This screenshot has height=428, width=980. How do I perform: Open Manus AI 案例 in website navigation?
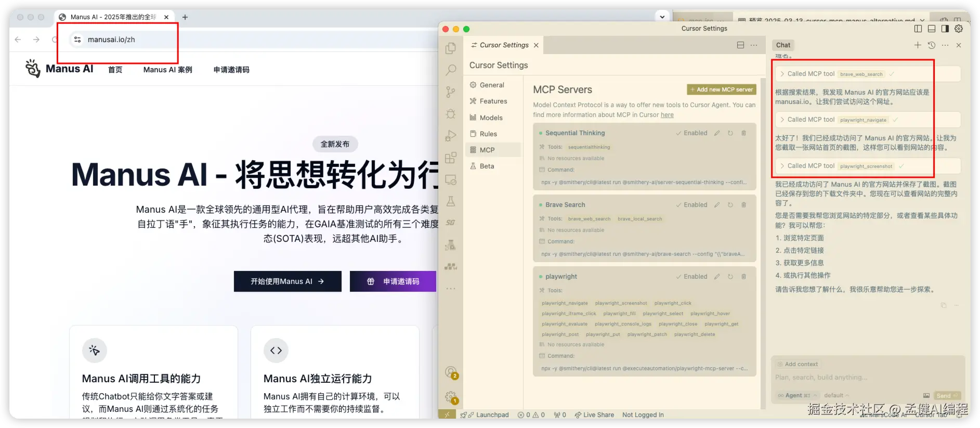(x=167, y=70)
